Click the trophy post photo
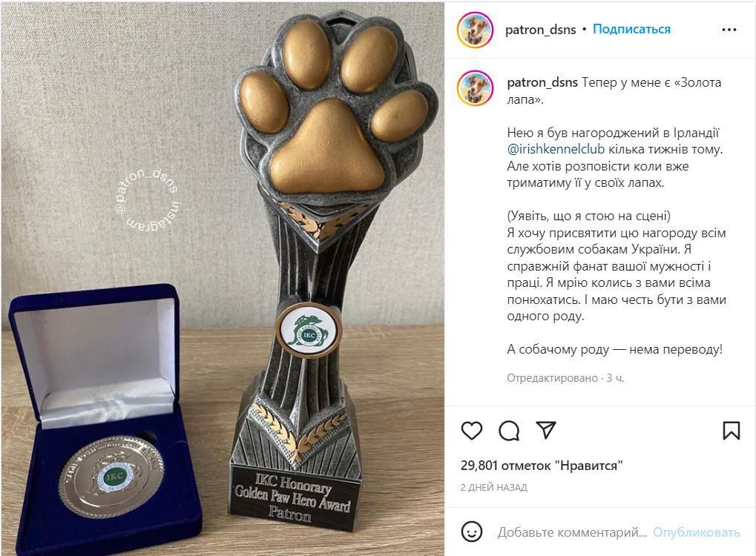 (223, 278)
